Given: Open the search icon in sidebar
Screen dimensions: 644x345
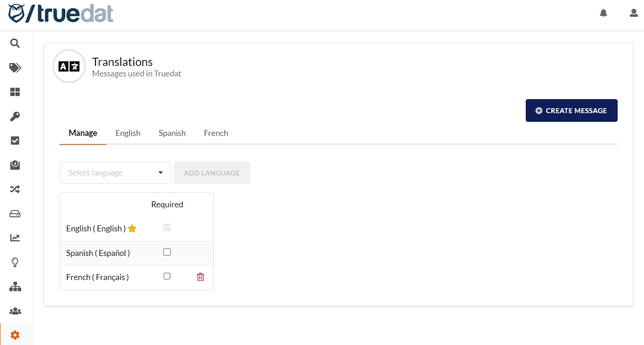Looking at the screenshot, I should 15,44.
